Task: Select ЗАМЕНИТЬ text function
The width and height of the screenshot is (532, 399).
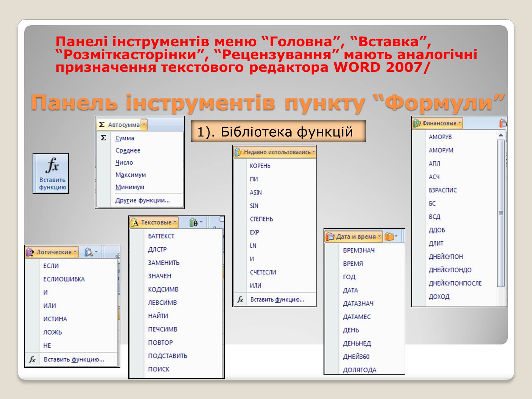Action: [x=164, y=263]
